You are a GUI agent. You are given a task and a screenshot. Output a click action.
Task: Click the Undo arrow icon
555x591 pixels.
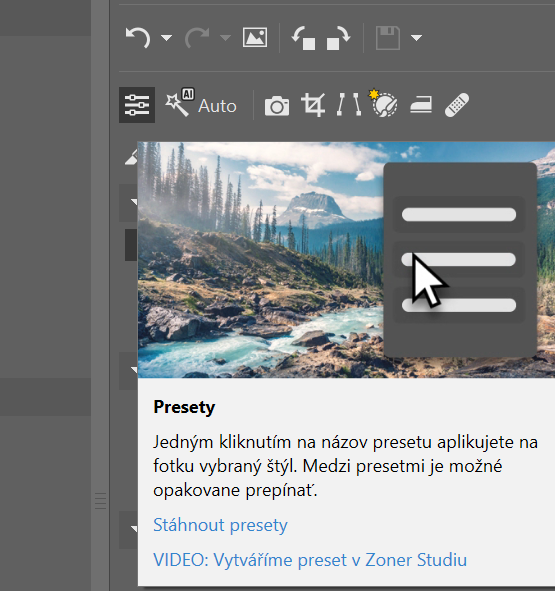coord(138,38)
